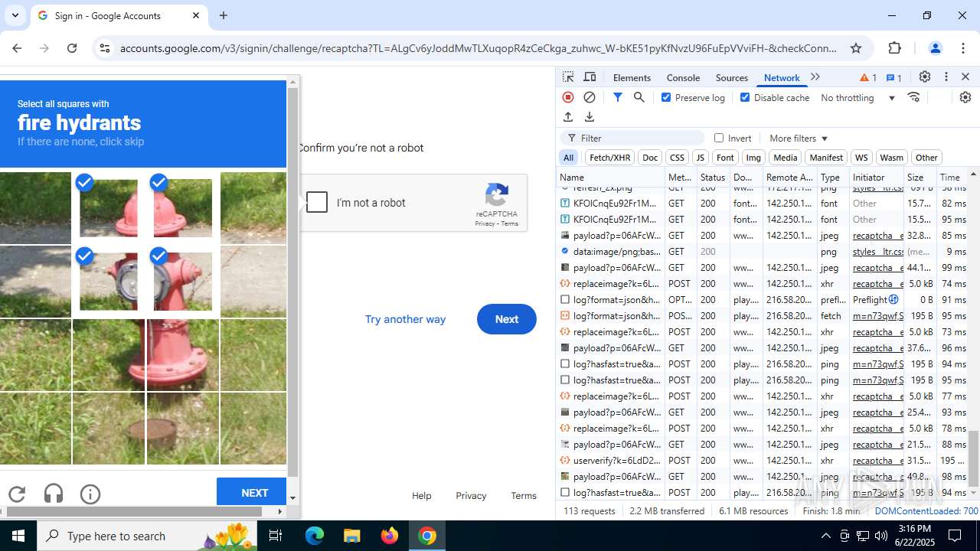980x551 pixels.
Task: Switch to the Sources tab
Action: point(731,77)
